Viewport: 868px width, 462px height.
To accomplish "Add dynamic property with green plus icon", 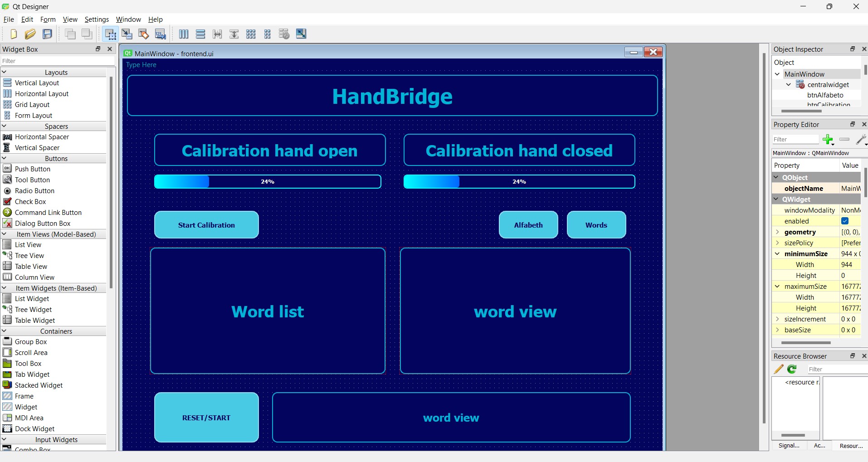I will (x=828, y=139).
